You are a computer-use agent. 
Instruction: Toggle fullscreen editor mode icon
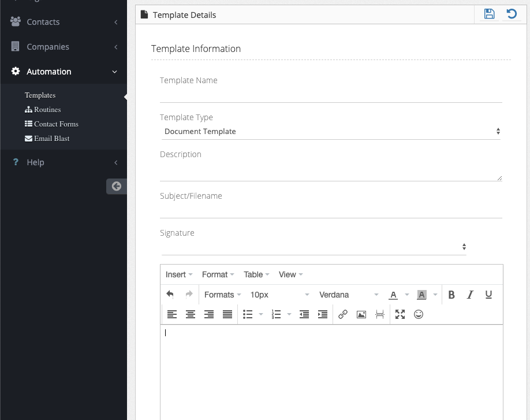coord(400,314)
